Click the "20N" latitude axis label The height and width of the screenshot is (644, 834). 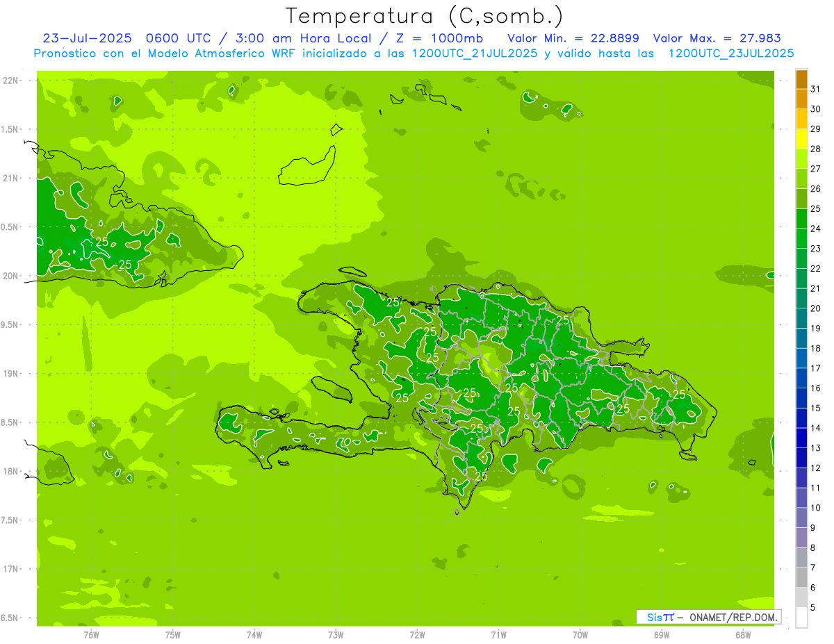point(10,276)
